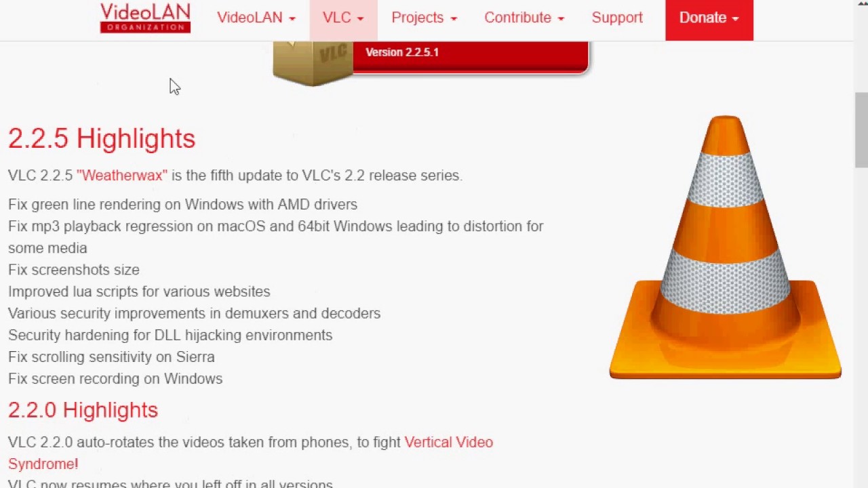
Task: Open the VLC dropdown menu
Action: click(343, 18)
